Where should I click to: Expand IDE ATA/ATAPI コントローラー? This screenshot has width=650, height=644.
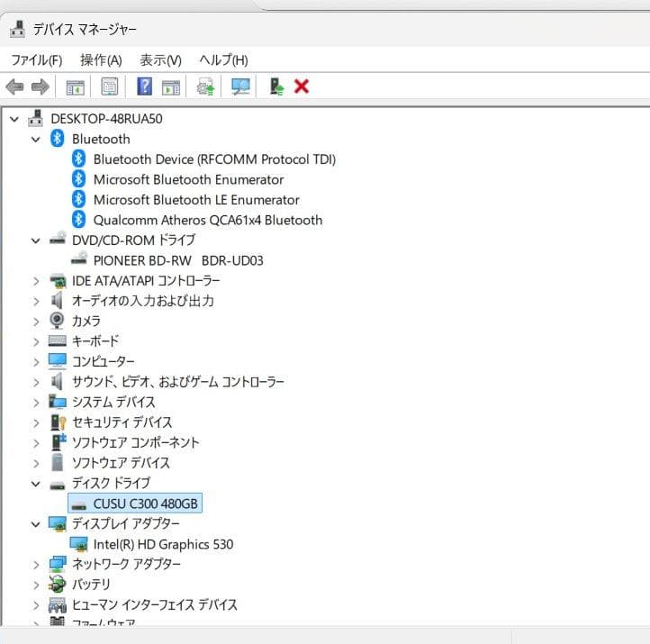36,282
